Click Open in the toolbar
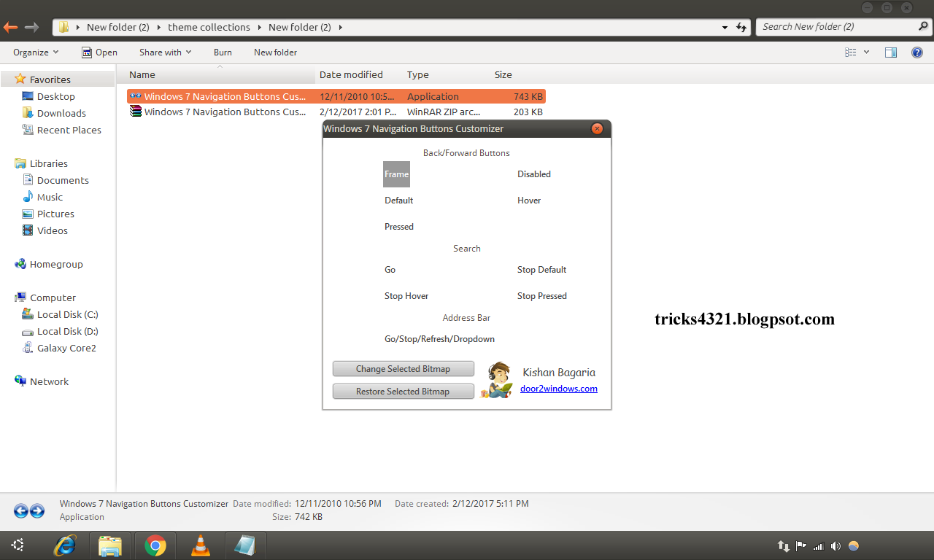The image size is (934, 560). 99,52
